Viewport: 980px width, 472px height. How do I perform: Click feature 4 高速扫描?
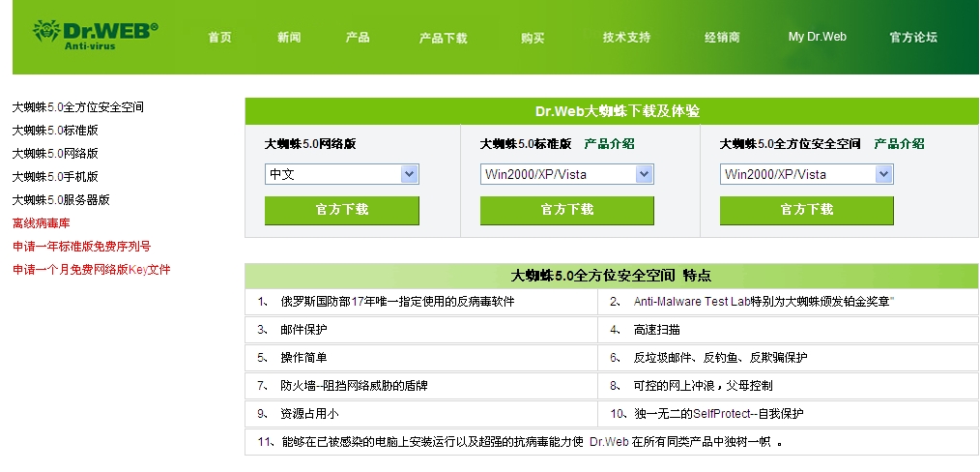[x=656, y=330]
